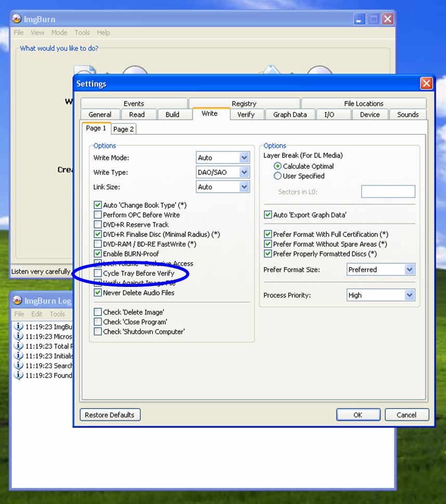Open Tools menu in ImgBurn main window

click(82, 32)
